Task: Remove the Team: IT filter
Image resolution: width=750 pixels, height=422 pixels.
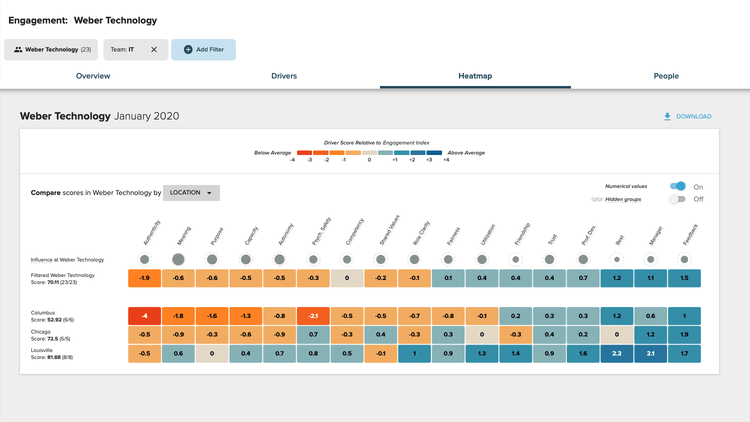Action: pyautogui.click(x=154, y=49)
